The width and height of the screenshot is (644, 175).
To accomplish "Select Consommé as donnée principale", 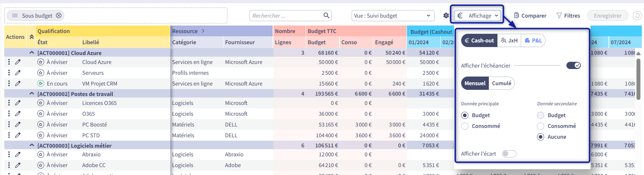I will tap(465, 126).
